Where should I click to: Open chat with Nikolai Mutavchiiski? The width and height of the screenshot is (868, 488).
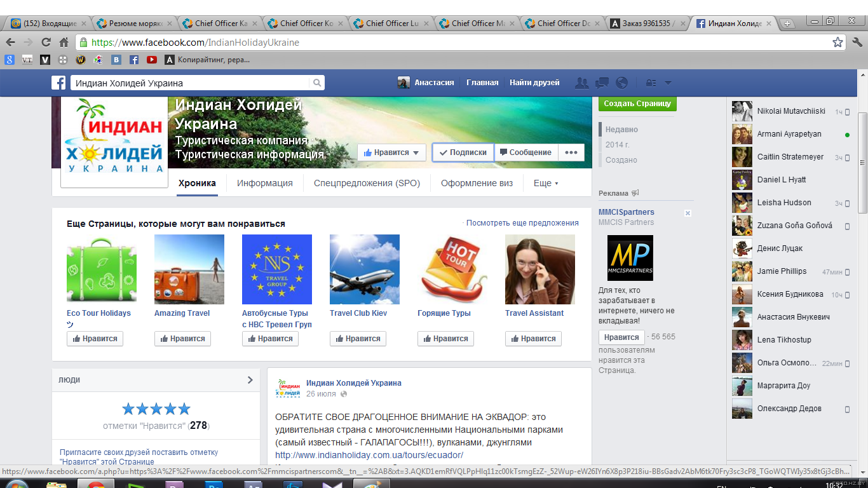(x=791, y=111)
